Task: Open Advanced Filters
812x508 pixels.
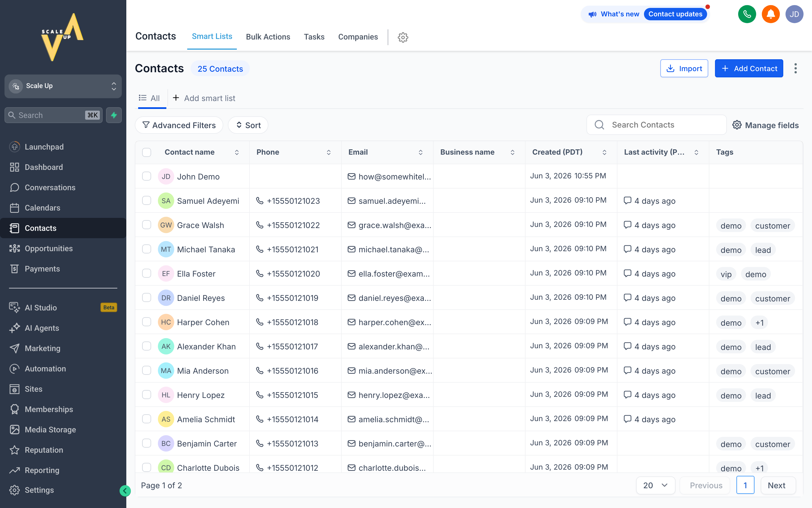Action: 179,125
